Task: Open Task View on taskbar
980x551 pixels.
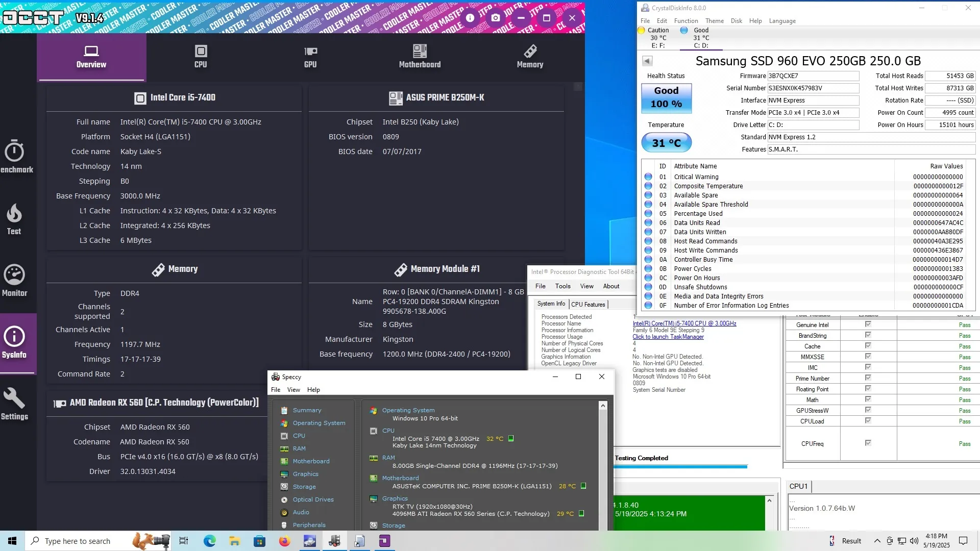Action: 184,541
